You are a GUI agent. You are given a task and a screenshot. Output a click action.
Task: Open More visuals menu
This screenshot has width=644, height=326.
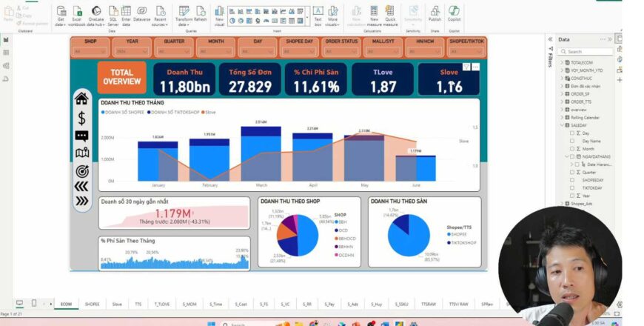click(332, 16)
